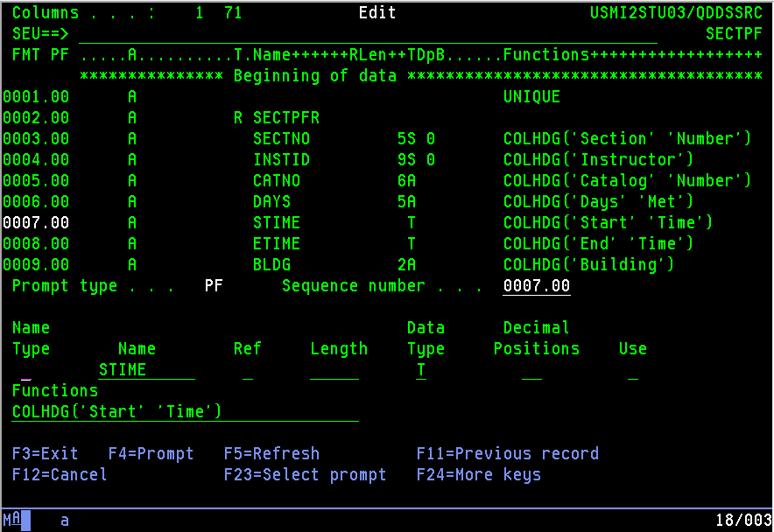Click F11=Previous record label

pos(507,453)
